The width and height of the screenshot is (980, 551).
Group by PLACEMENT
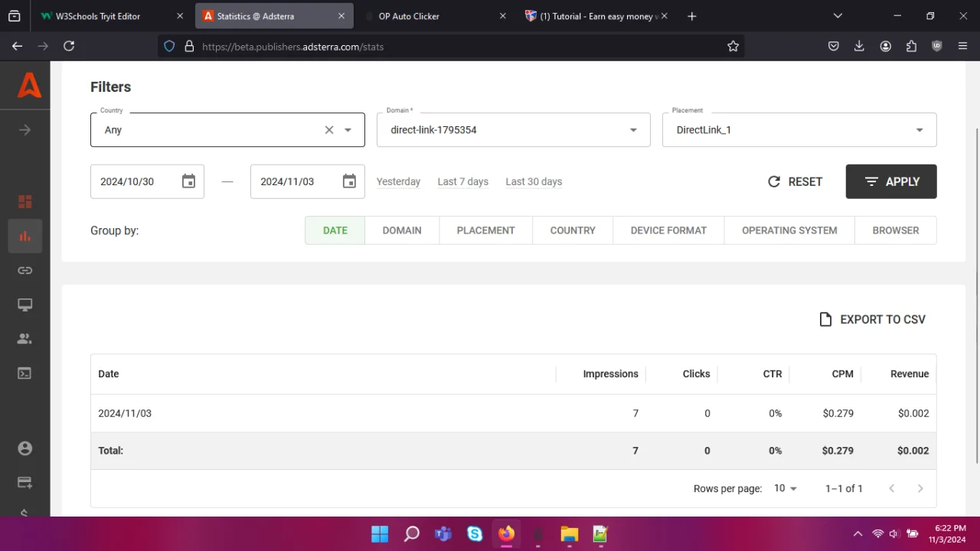coord(486,230)
